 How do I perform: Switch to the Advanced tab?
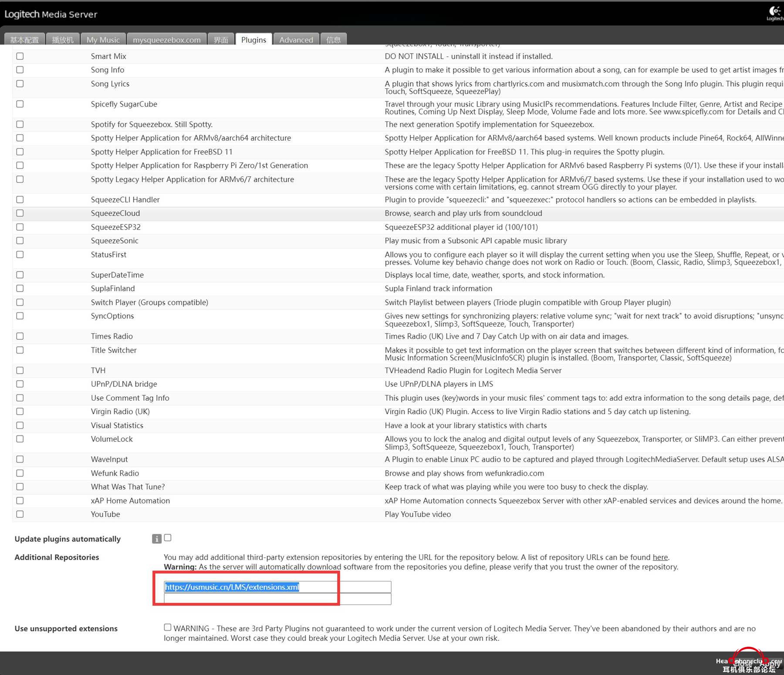point(296,40)
